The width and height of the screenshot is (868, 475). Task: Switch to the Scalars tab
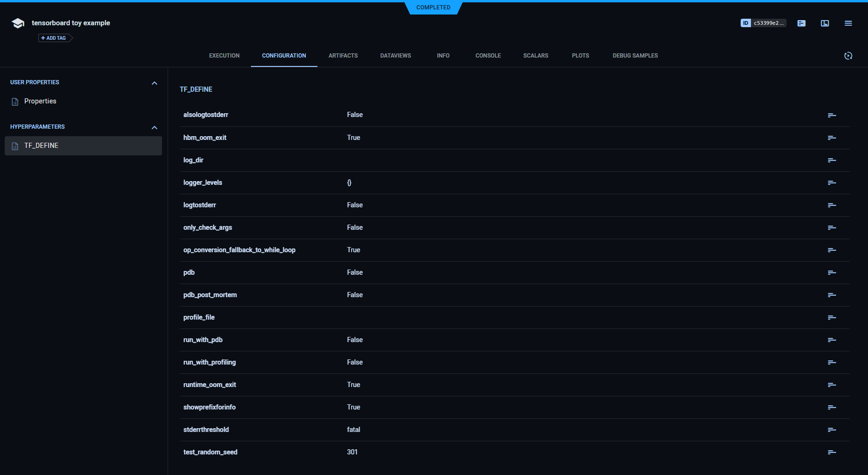pos(535,56)
